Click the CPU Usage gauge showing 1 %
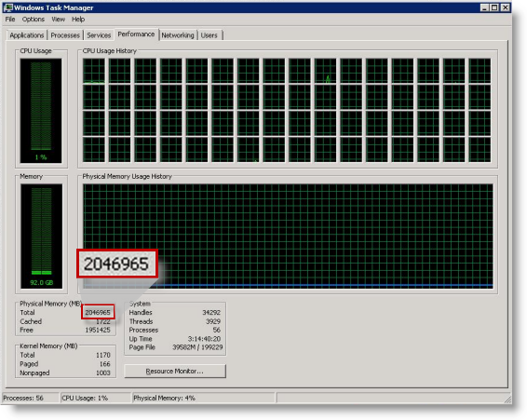 coord(41,111)
